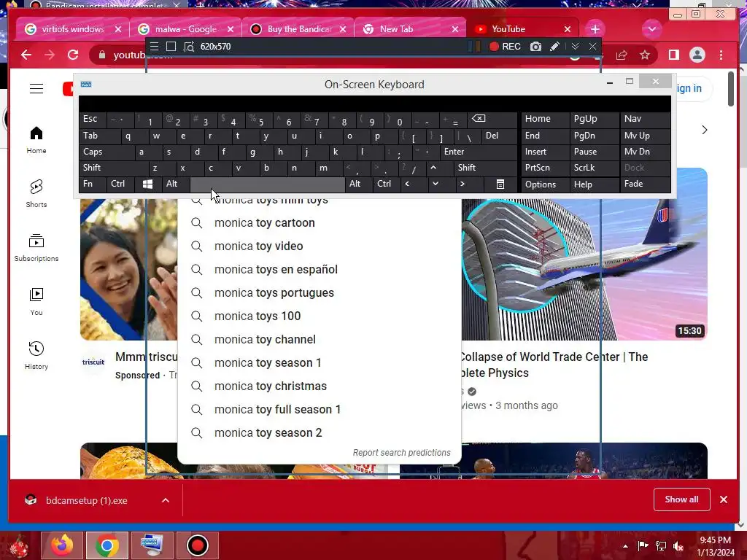Click Bandicam find-window magnifier icon
Viewport: 747px width, 560px height.
tap(189, 47)
